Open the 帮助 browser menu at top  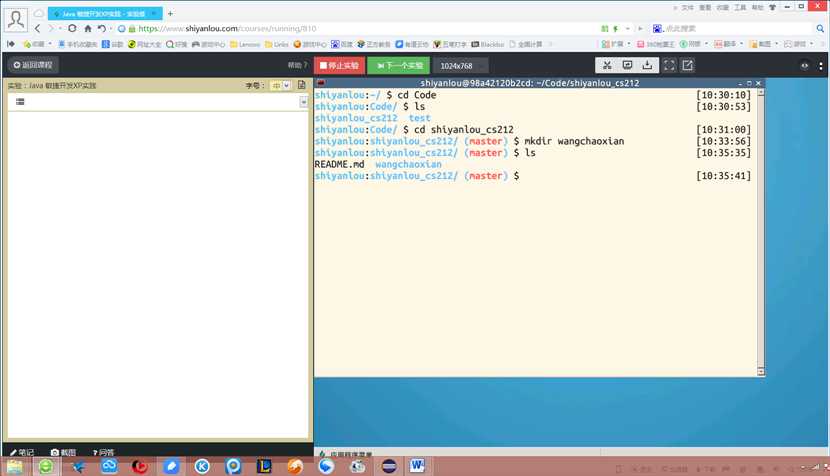(757, 7)
